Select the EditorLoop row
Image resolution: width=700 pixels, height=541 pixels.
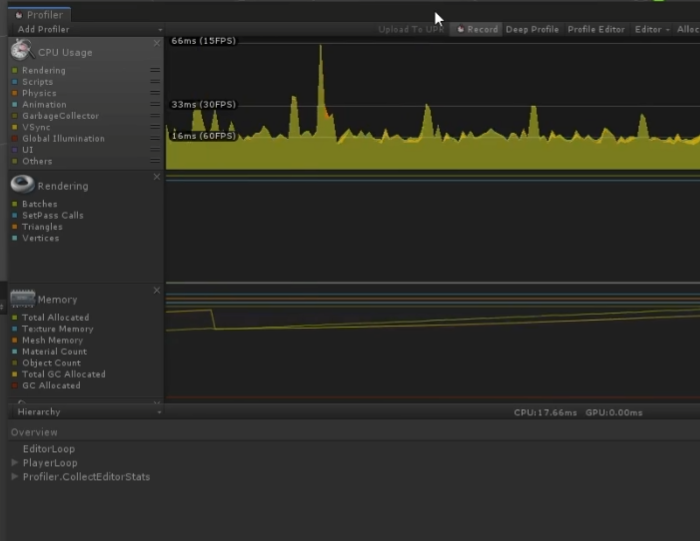tap(354, 449)
